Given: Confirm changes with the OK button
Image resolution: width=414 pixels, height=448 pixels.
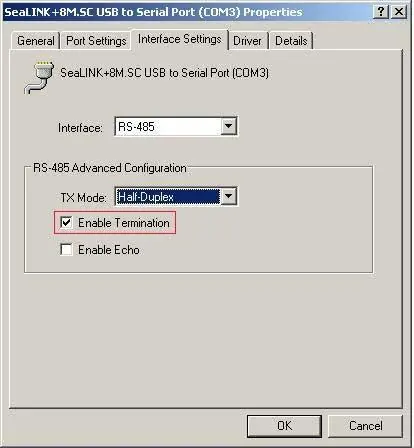Looking at the screenshot, I should (284, 426).
